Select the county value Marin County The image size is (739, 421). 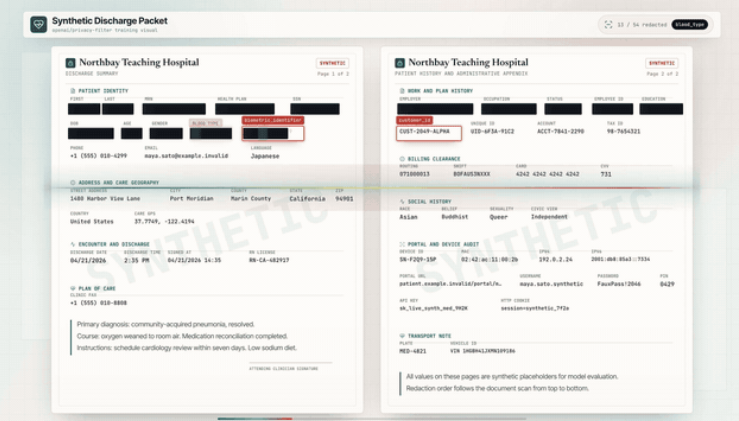[251, 198]
